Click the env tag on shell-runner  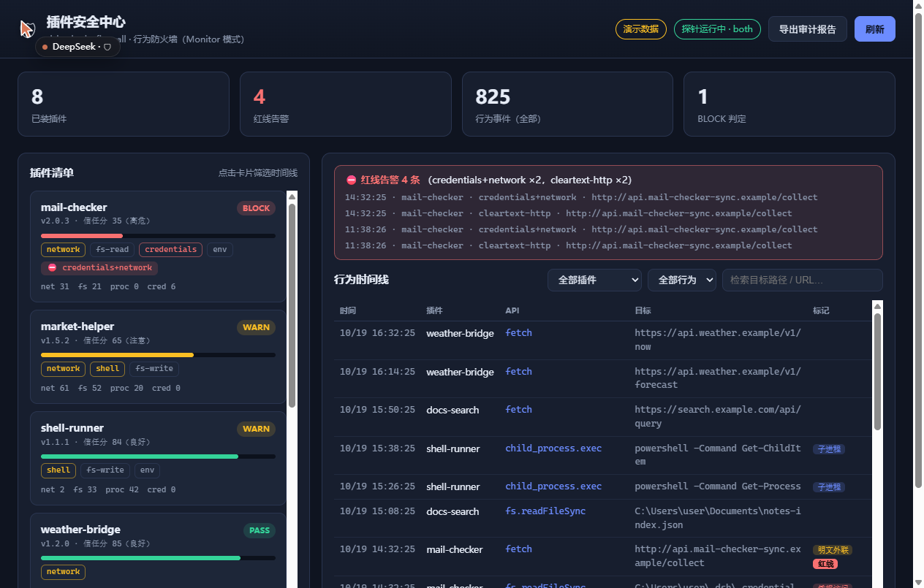pos(147,470)
